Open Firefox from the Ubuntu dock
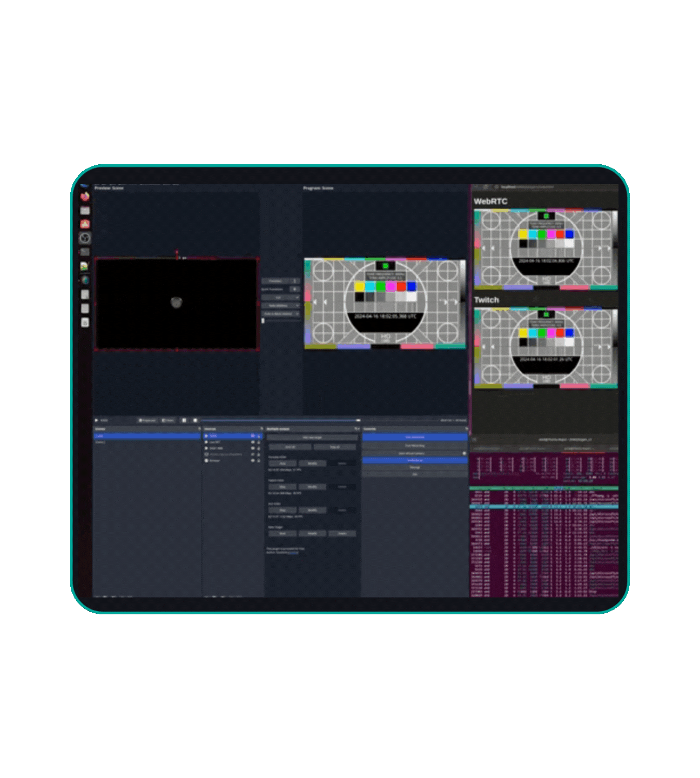 85,197
